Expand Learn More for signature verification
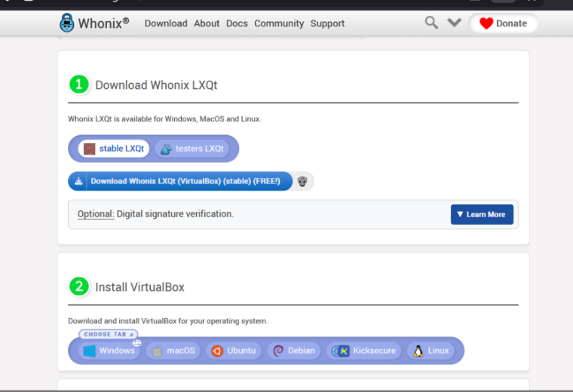 pos(482,214)
